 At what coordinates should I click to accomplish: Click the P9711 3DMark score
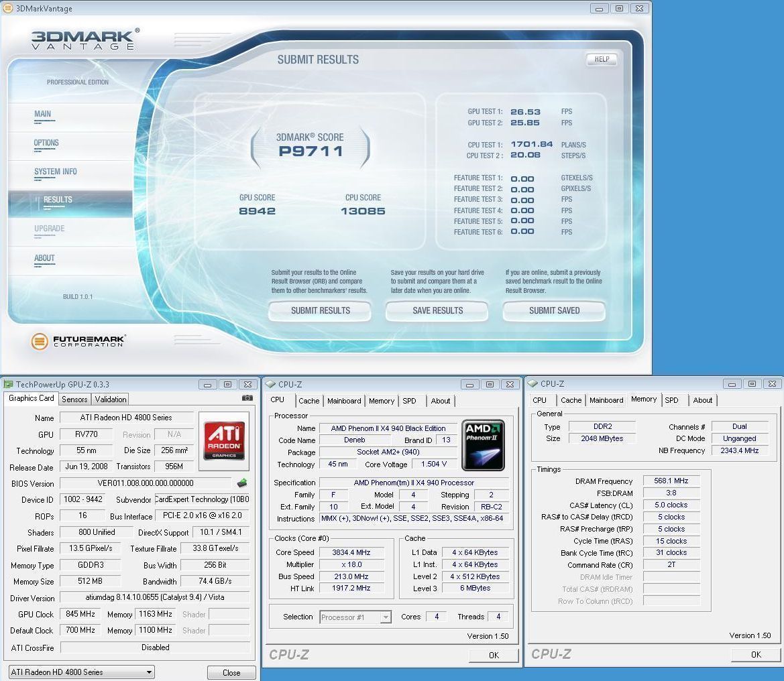tap(311, 151)
